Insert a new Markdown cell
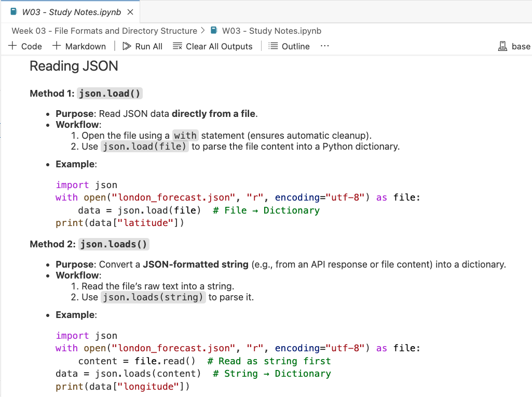 pos(79,46)
